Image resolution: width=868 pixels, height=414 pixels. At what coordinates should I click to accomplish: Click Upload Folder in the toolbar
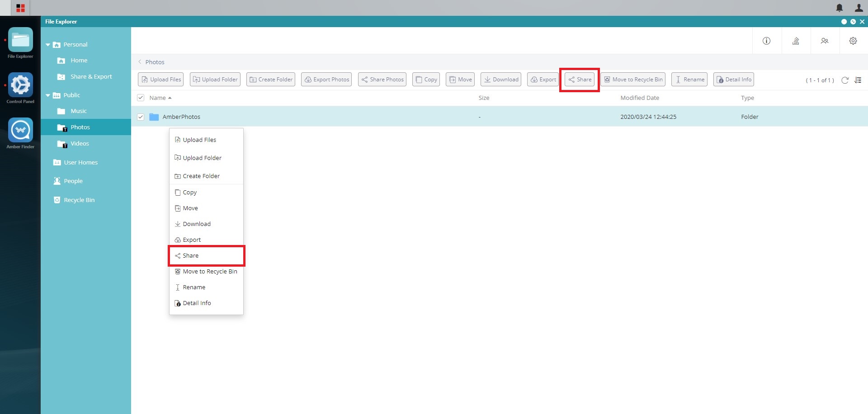[x=215, y=80]
